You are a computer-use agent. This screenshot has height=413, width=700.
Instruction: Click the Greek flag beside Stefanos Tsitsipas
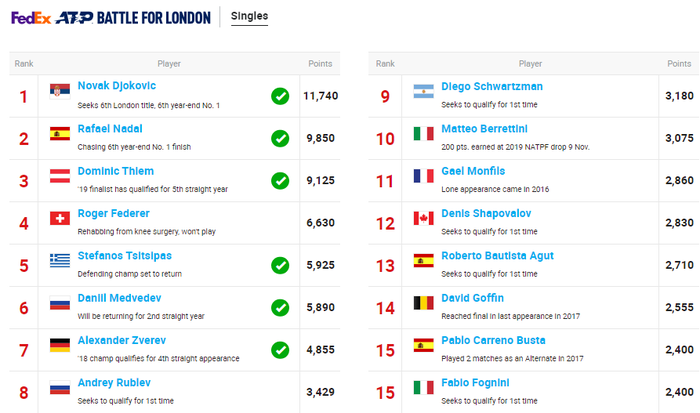point(60,260)
